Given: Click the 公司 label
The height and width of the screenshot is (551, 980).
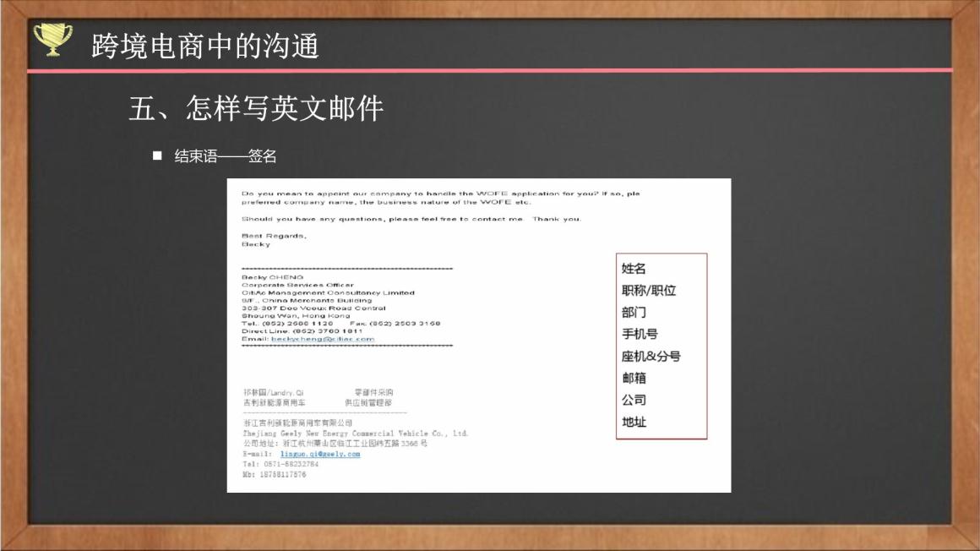Looking at the screenshot, I should tap(634, 401).
